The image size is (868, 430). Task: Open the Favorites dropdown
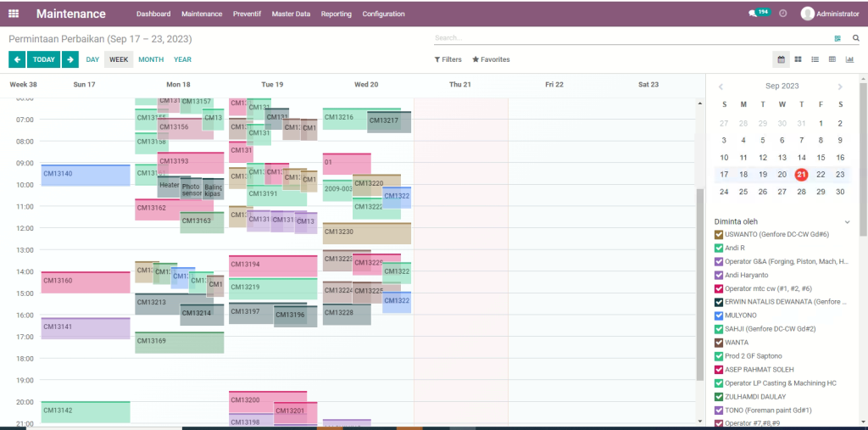coord(491,59)
